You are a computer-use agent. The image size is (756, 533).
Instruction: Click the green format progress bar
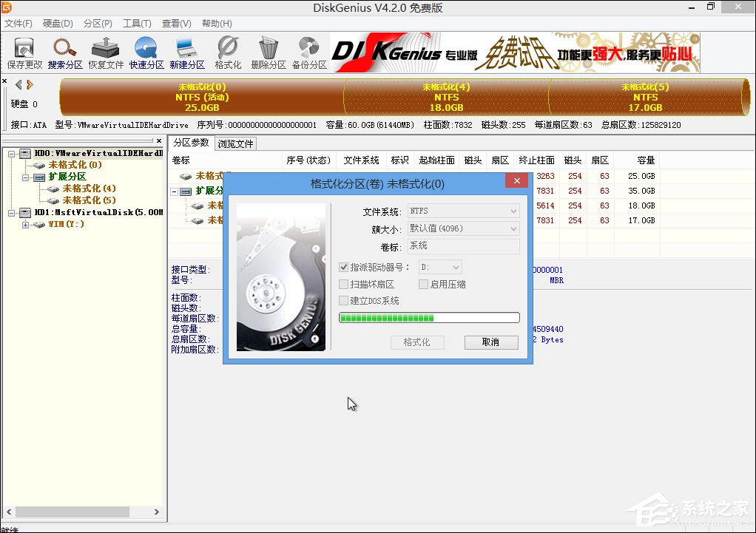[x=429, y=317]
